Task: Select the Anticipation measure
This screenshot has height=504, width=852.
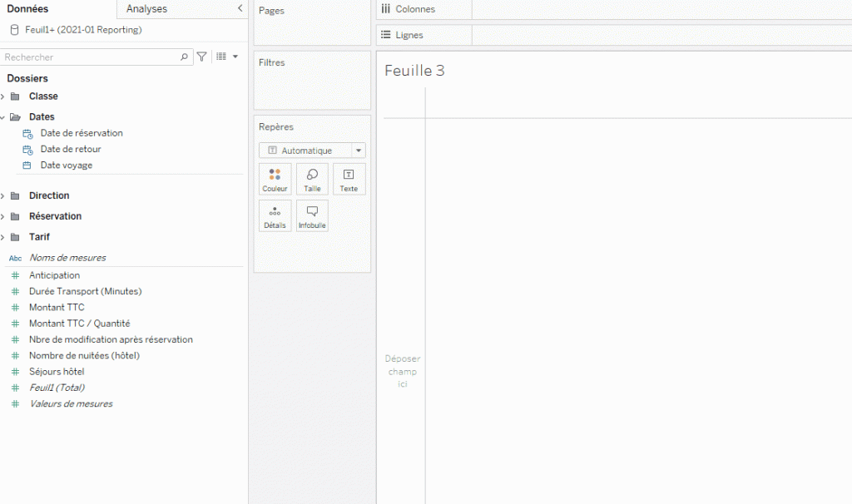Action: (x=54, y=275)
